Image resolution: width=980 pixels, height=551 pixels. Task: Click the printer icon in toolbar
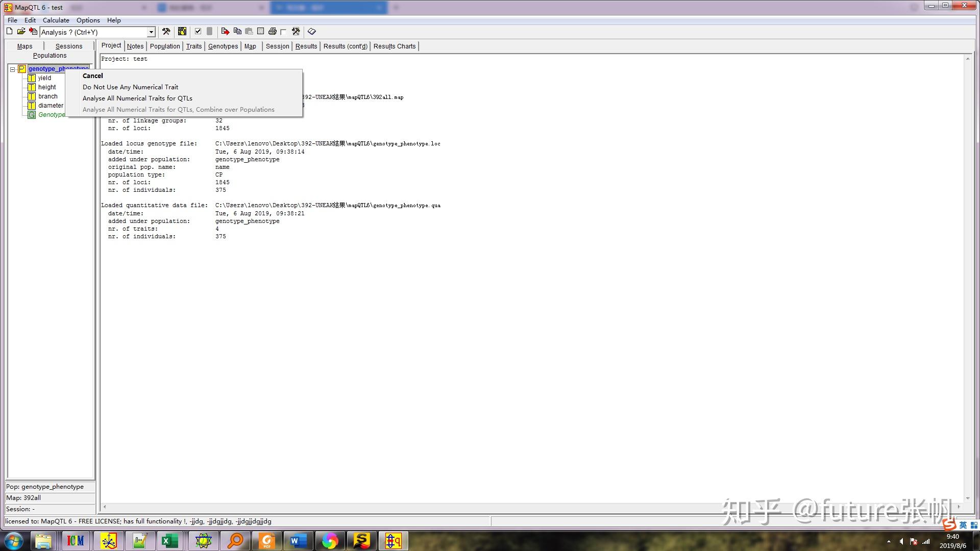tap(272, 32)
